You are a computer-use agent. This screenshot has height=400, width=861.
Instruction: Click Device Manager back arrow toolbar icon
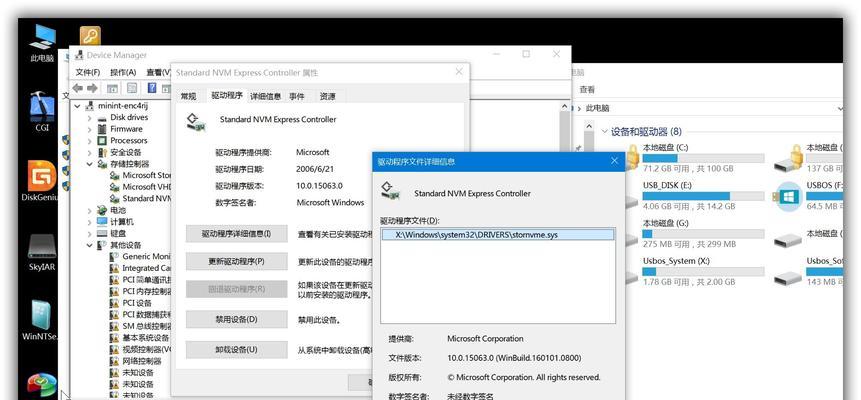(x=78, y=88)
